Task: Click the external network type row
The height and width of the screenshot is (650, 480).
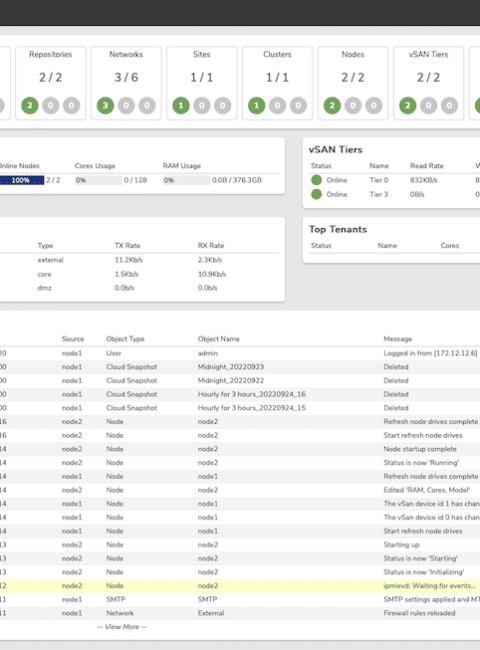Action: click(50, 260)
